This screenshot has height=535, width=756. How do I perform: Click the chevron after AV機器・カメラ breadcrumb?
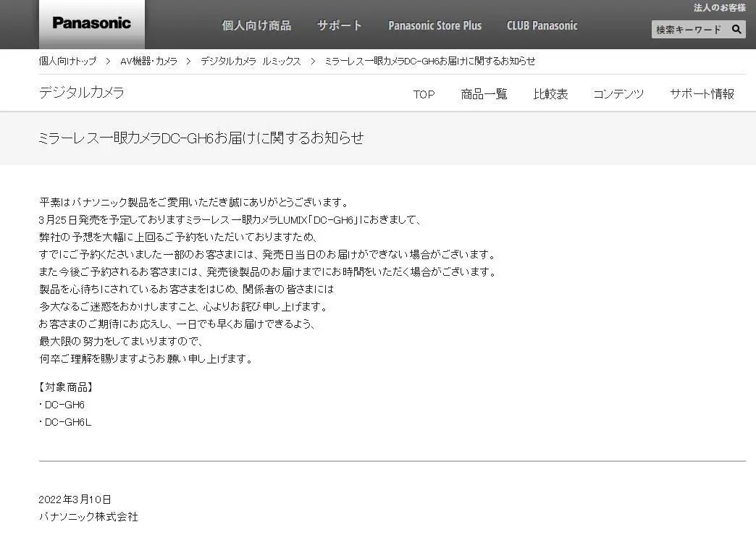[188, 62]
